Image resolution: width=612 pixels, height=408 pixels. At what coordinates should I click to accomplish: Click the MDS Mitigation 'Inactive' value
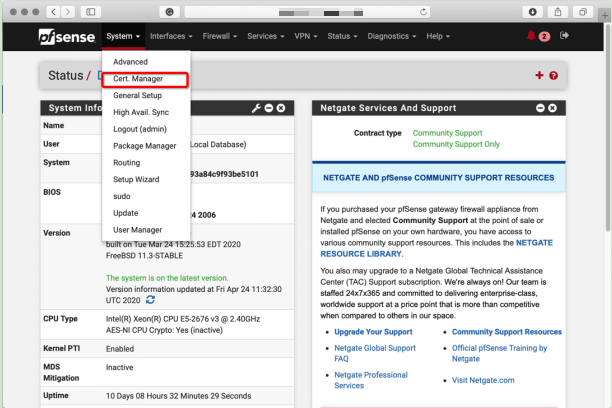(x=119, y=367)
